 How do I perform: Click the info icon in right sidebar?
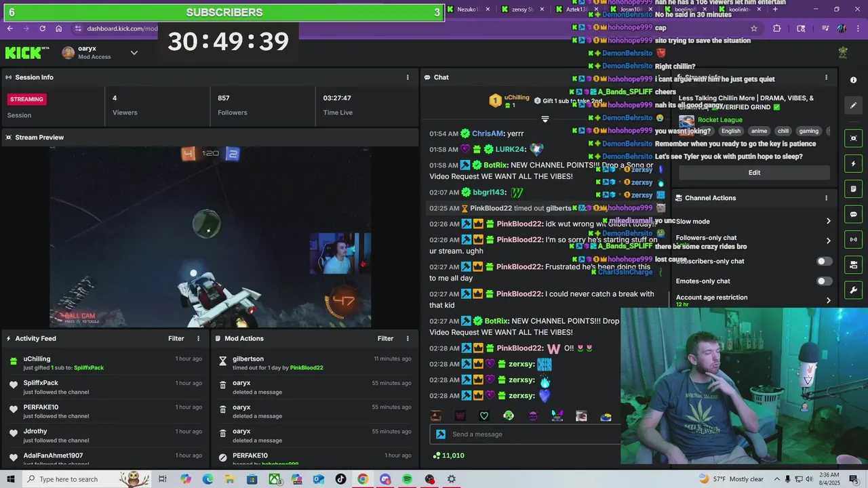click(x=853, y=80)
